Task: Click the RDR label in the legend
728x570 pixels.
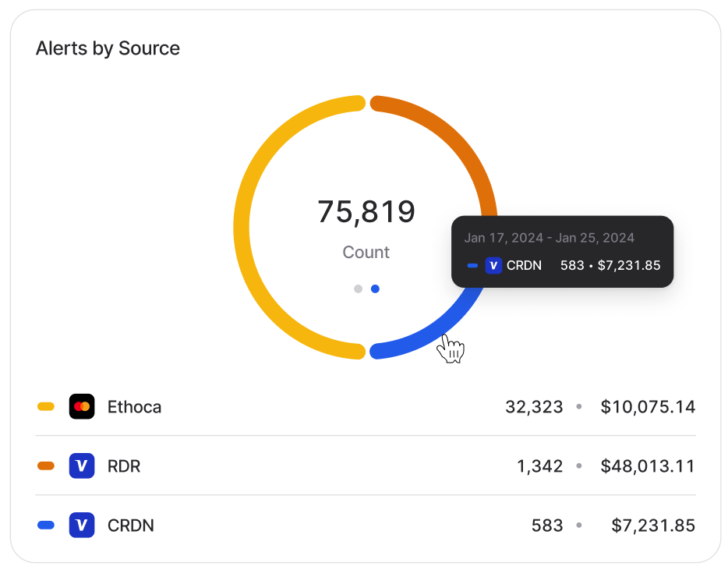Action: [124, 466]
